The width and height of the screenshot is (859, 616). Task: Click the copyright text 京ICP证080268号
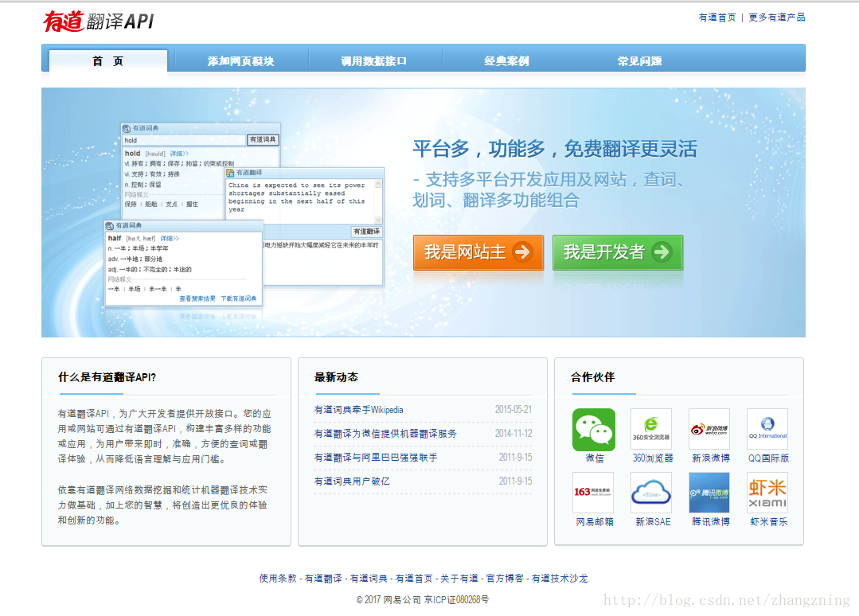pos(456,600)
